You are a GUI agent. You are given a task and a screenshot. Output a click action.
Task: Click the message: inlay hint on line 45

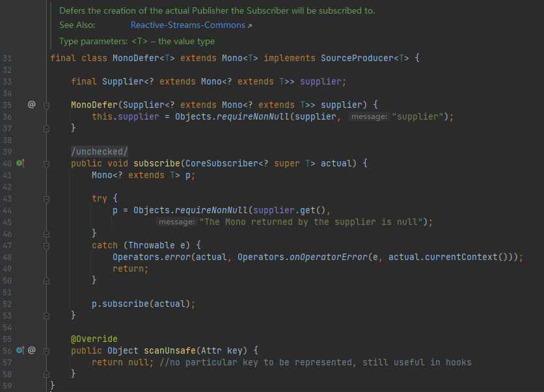[x=176, y=222]
